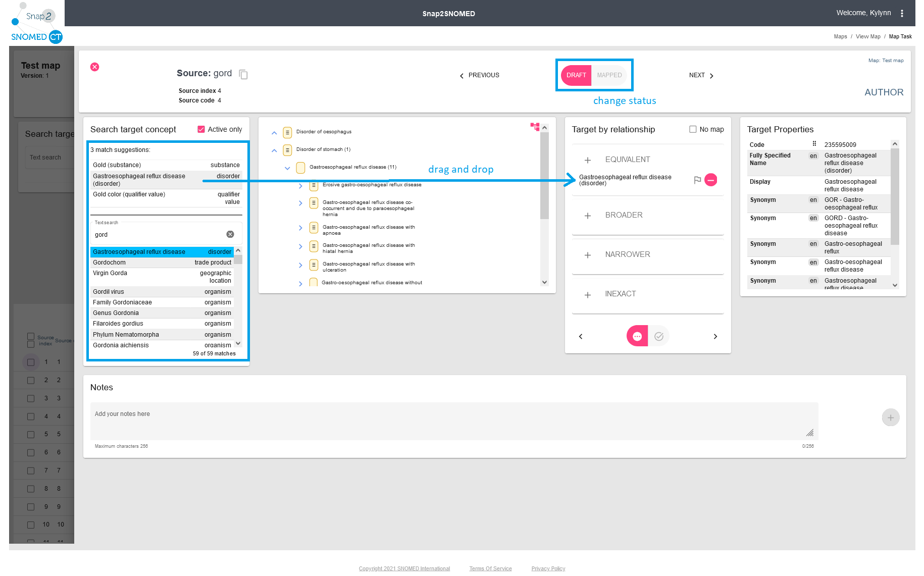Clear the gord text search field
The image size is (924, 576).
[x=230, y=234]
